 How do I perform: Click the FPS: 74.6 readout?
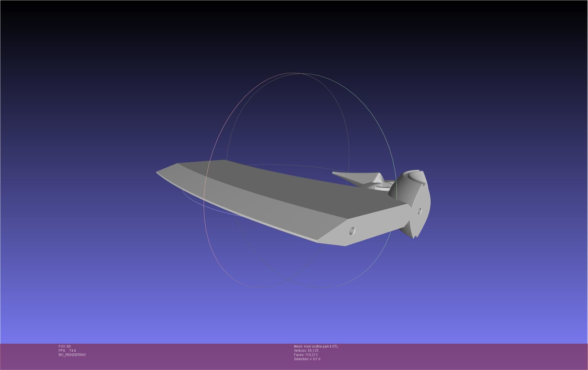tap(67, 351)
